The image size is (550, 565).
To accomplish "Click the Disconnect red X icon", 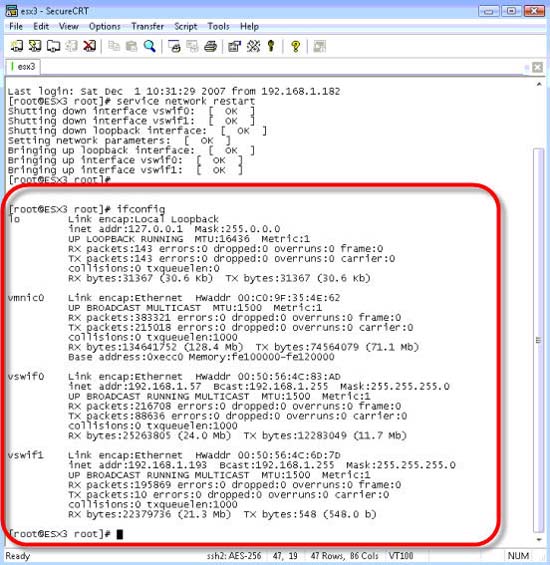I will click(89, 46).
